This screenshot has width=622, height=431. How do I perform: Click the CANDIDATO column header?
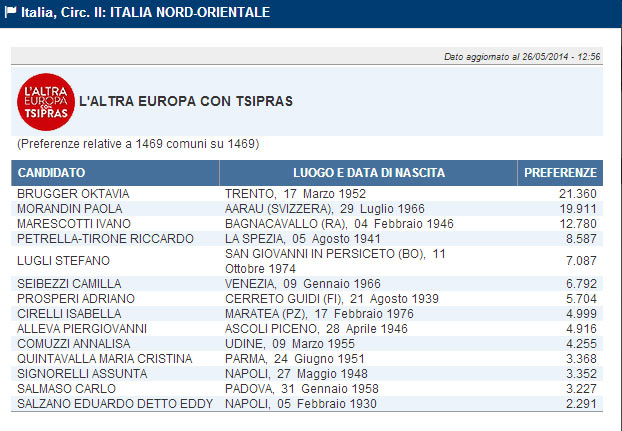point(52,173)
